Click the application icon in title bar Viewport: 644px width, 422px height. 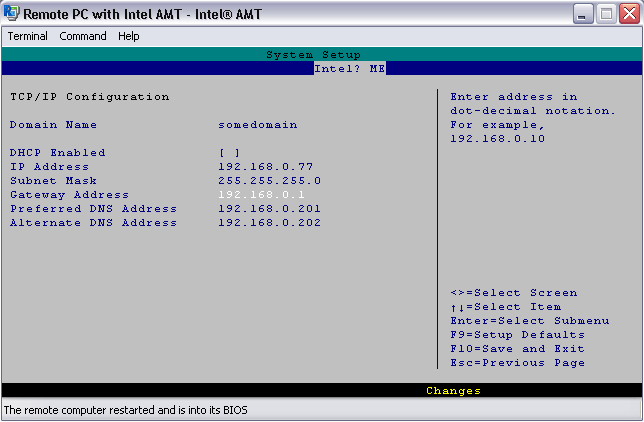click(12, 14)
